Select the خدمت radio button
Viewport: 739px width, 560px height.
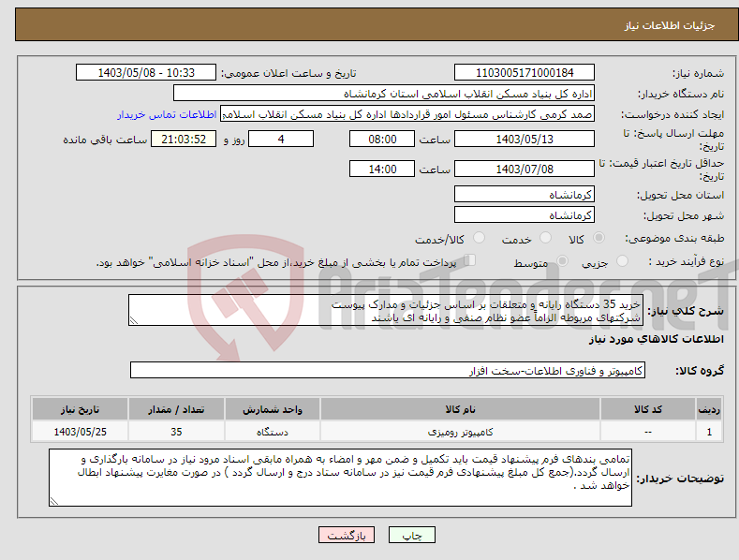tap(545, 238)
